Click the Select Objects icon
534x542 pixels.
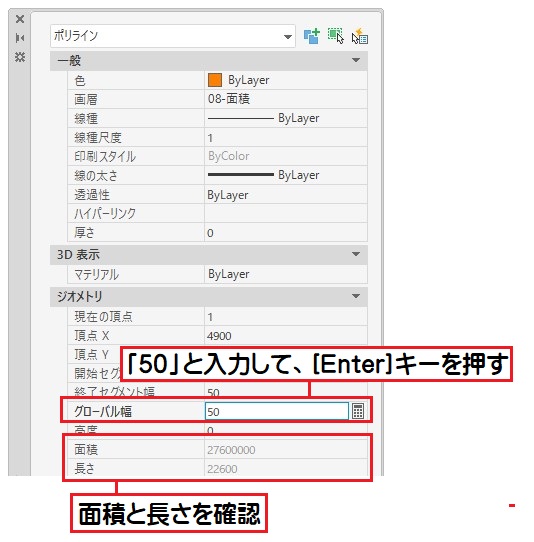(x=336, y=36)
